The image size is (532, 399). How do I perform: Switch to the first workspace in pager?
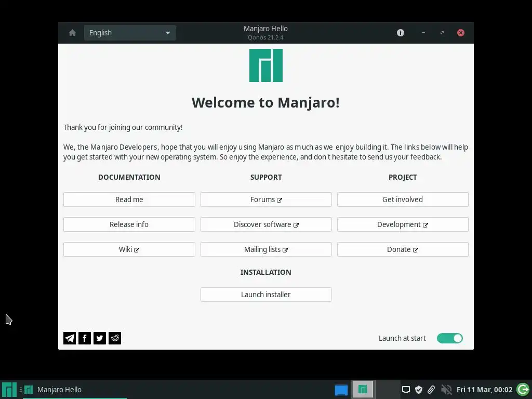363,389
